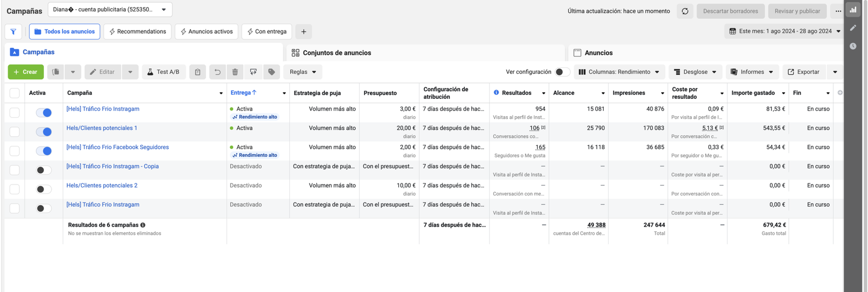
Task: Open the filter icon button
Action: 14,31
